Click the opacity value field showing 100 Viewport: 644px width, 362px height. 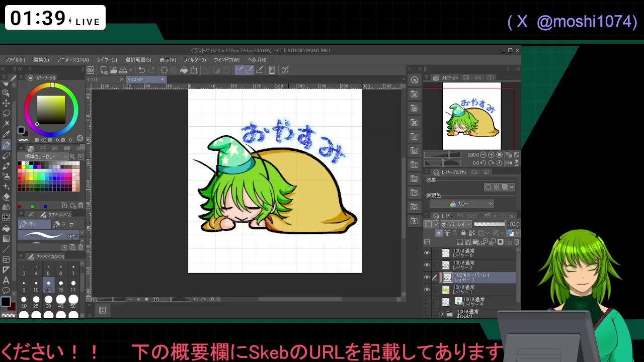(x=512, y=224)
